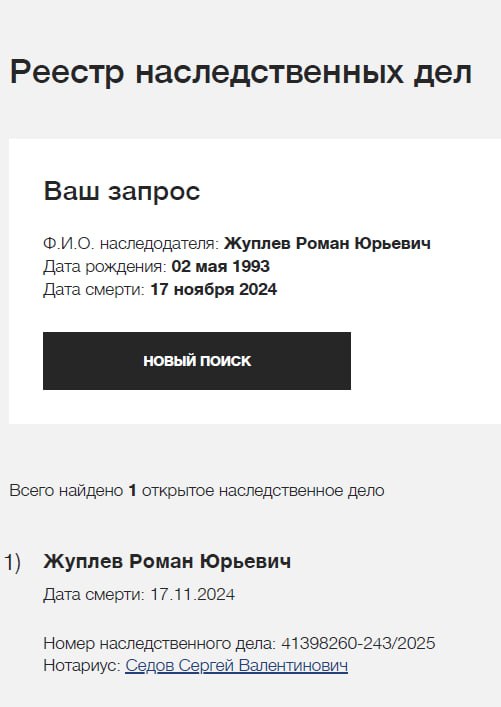Click result heading Жуплев Роман Юрьевич
501x707 pixels.
point(167,561)
